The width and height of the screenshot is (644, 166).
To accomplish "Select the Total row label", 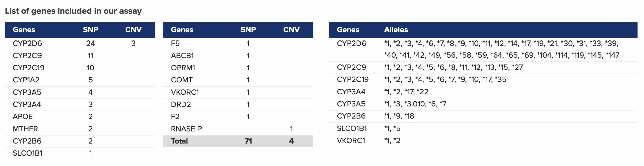I will coord(179,141).
